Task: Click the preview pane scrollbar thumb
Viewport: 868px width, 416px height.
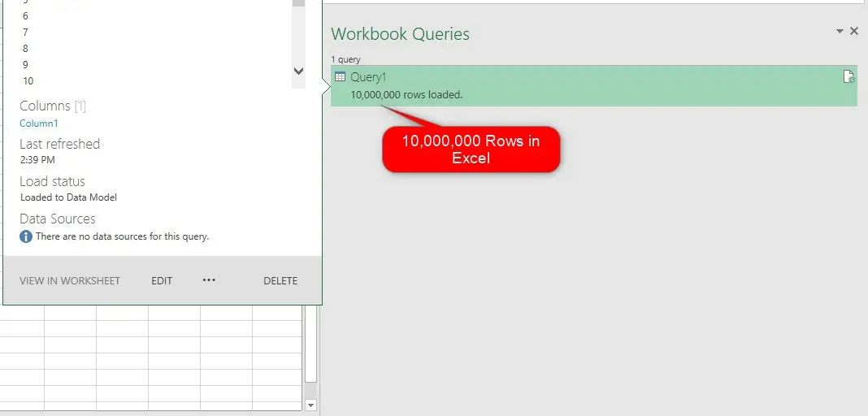Action: pos(298,2)
